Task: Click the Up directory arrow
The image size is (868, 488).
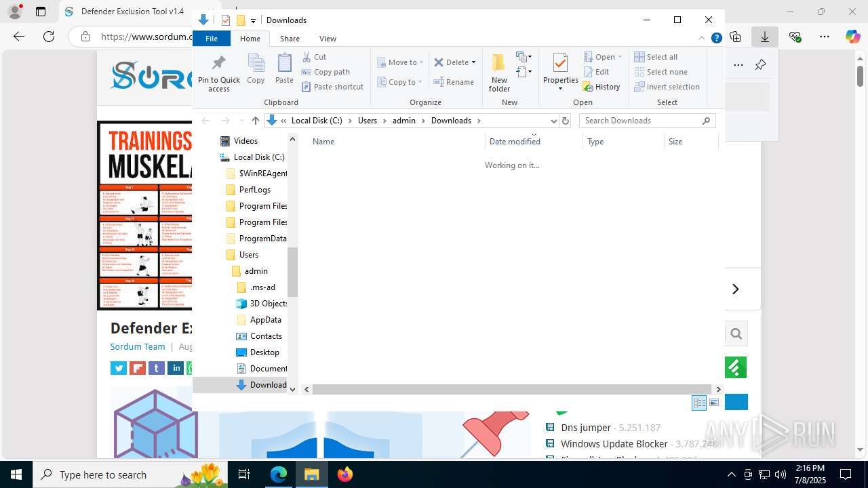Action: coord(255,121)
